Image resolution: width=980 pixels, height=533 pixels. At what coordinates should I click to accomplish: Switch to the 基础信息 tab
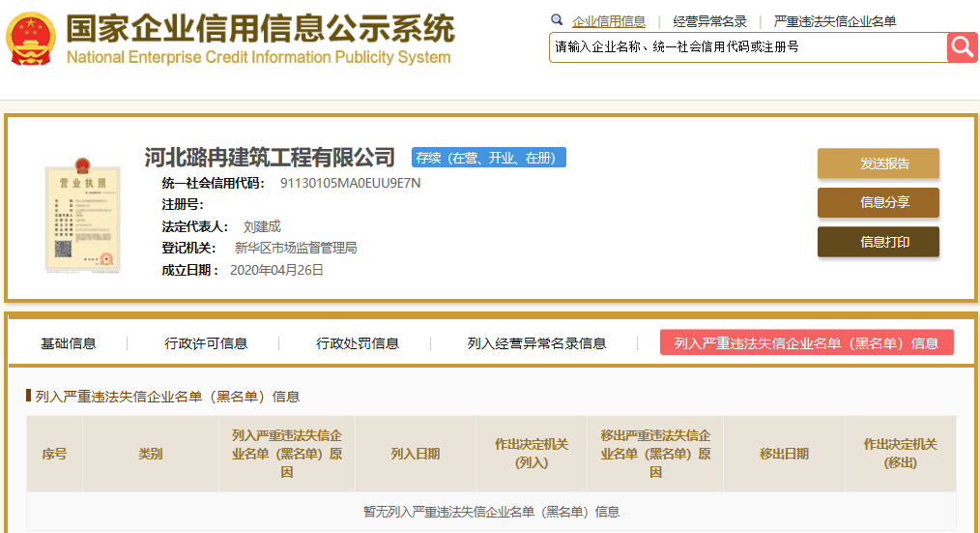pos(68,343)
